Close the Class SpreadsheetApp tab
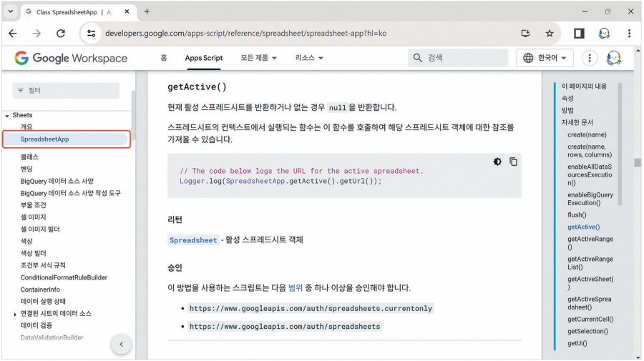 point(127,12)
